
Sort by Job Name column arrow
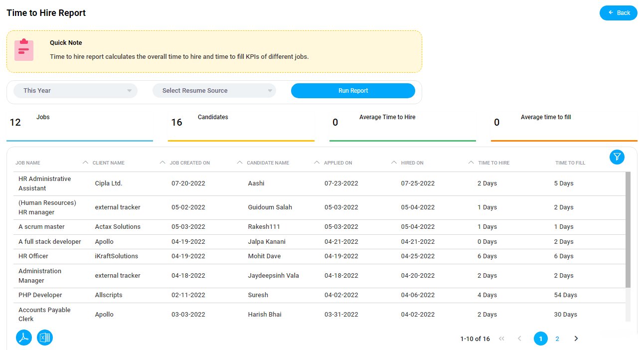click(85, 163)
